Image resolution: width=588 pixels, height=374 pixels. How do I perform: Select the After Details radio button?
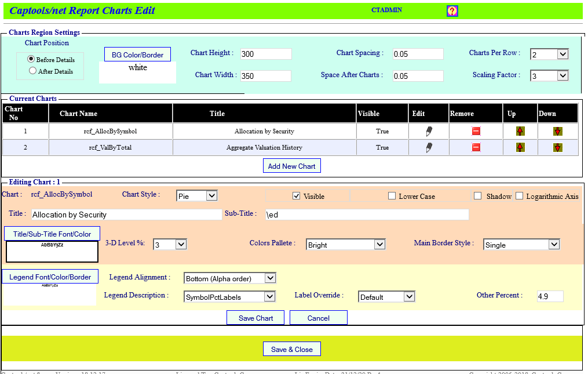pyautogui.click(x=33, y=71)
